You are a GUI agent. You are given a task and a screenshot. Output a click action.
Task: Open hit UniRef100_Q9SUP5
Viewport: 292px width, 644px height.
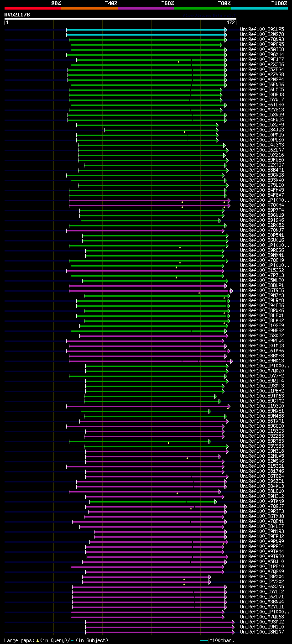(262, 30)
